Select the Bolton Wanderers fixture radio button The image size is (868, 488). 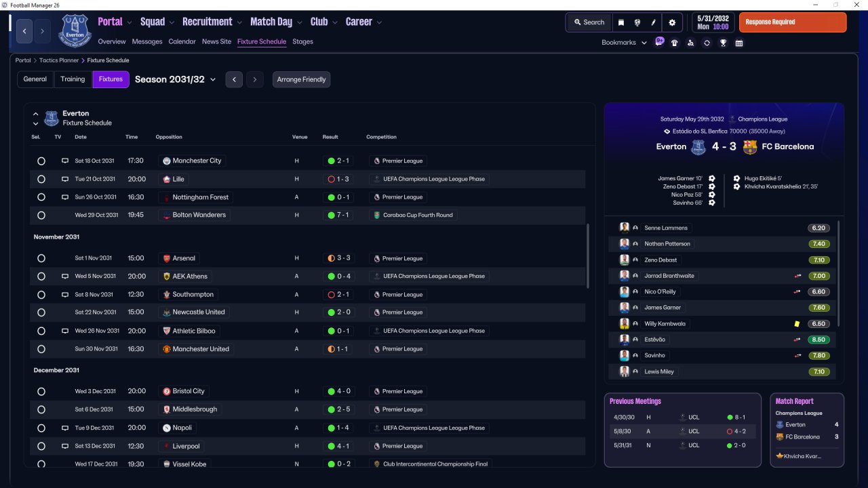point(41,216)
